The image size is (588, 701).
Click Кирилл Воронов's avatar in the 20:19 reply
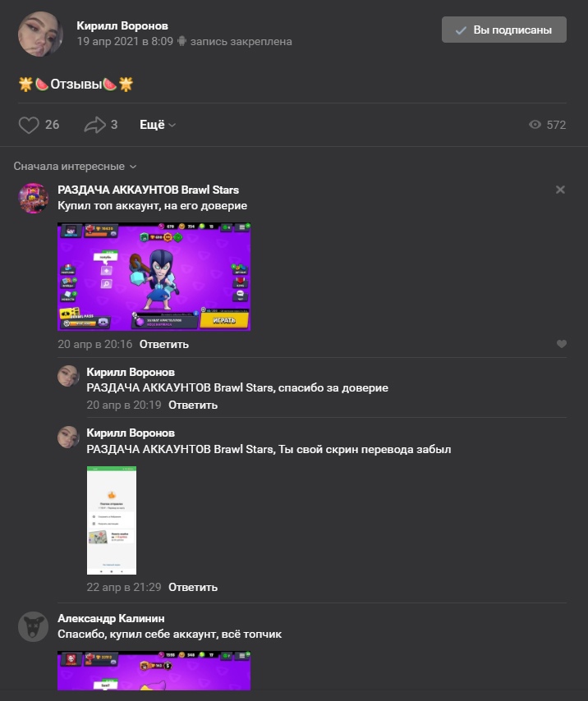click(x=68, y=376)
